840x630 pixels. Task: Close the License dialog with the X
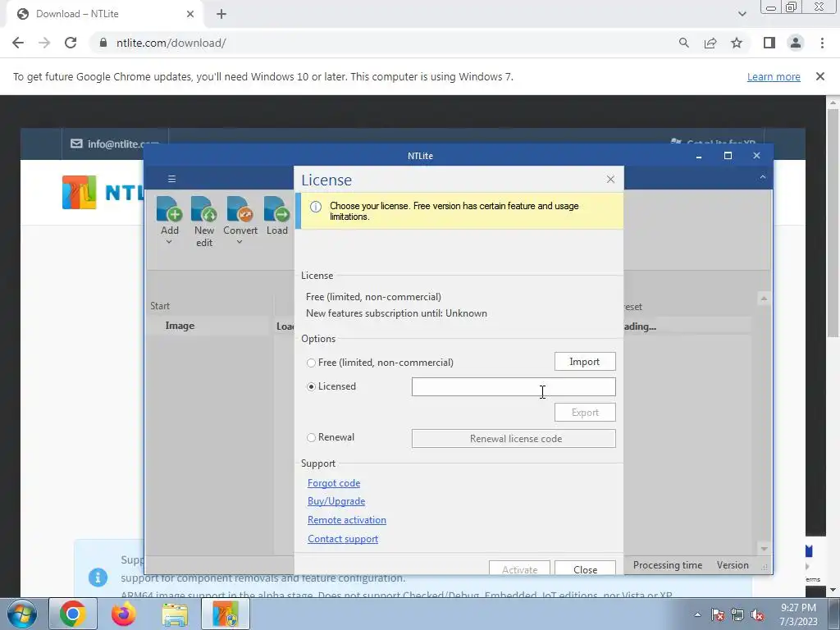610,180
